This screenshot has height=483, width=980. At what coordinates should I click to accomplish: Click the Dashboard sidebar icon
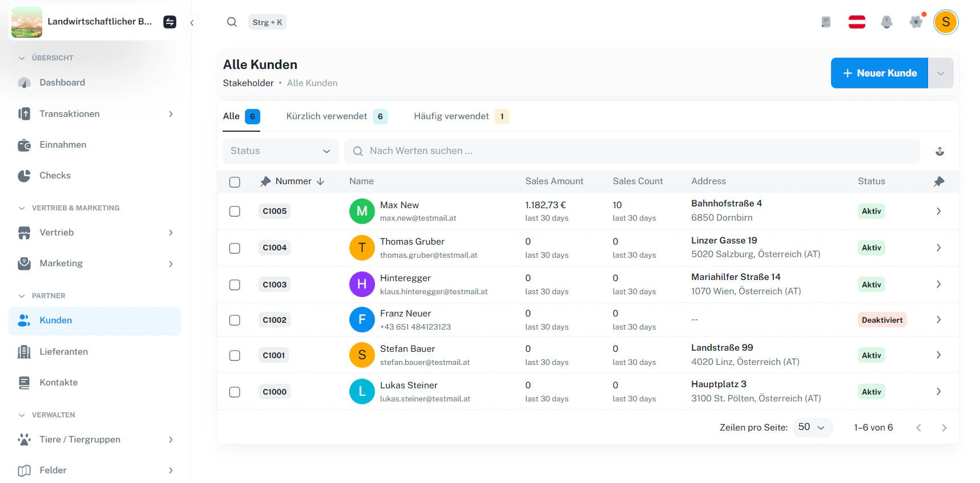24,83
